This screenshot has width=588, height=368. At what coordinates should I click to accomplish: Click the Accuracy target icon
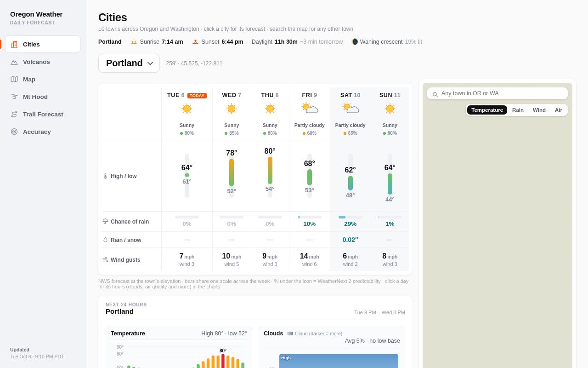click(14, 132)
